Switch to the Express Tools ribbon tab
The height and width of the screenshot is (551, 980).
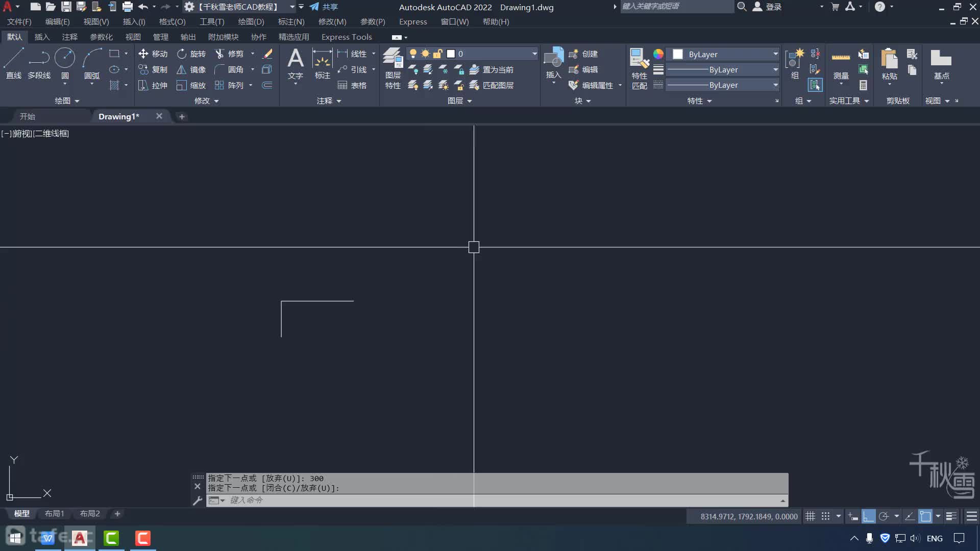[347, 37]
